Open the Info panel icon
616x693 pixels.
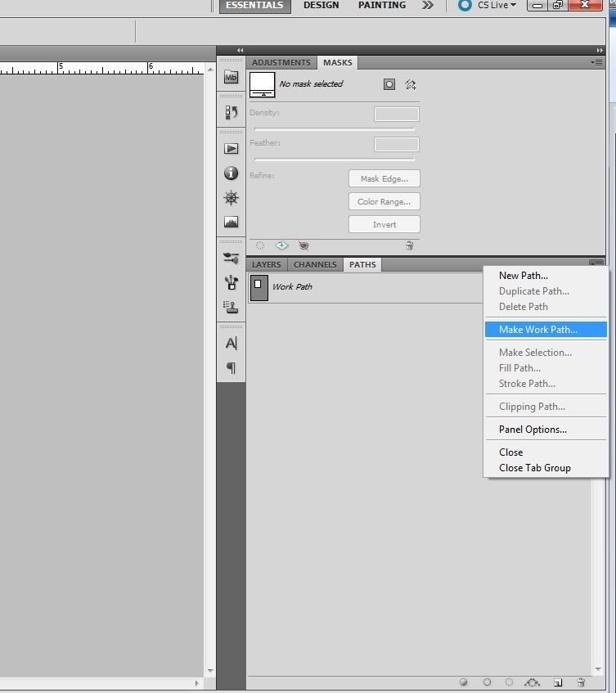[x=231, y=173]
